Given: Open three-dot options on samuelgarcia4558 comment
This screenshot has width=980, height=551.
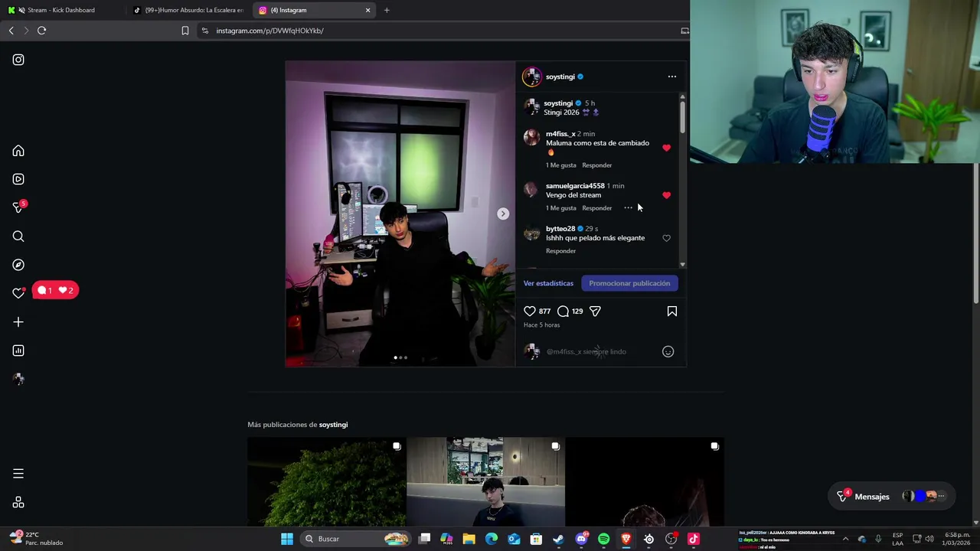Looking at the screenshot, I should pyautogui.click(x=628, y=208).
